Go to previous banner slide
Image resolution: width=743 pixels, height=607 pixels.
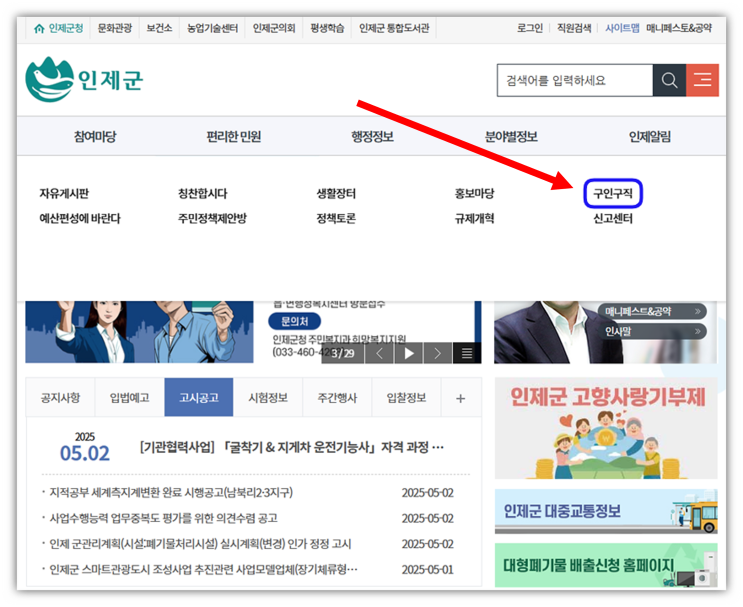point(379,353)
